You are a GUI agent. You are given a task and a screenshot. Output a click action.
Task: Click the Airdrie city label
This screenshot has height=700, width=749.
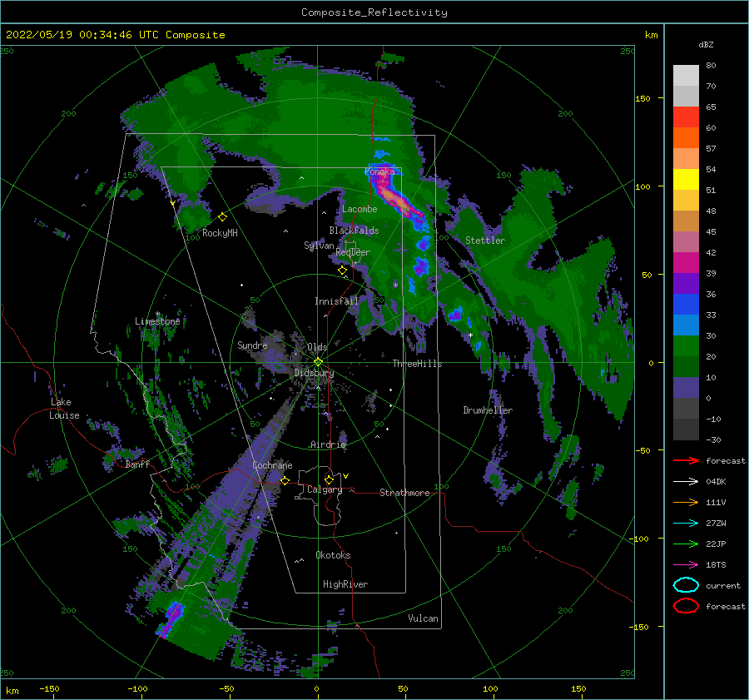coord(328,444)
